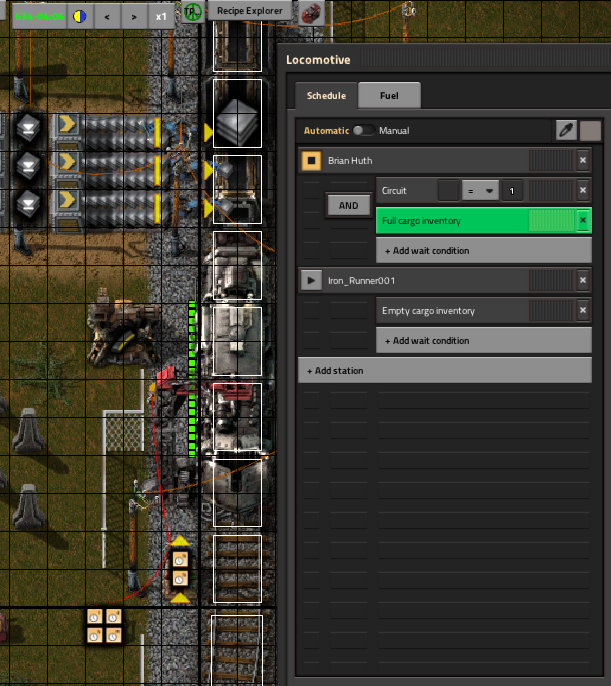The image size is (611, 686).
Task: Click the large iron plate cargo wagon icon
Action: (x=237, y=121)
